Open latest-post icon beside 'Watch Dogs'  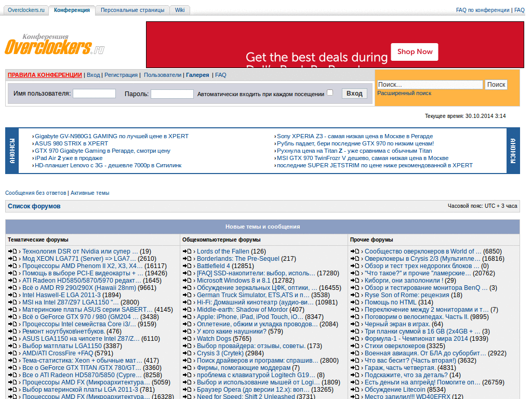pos(187,339)
